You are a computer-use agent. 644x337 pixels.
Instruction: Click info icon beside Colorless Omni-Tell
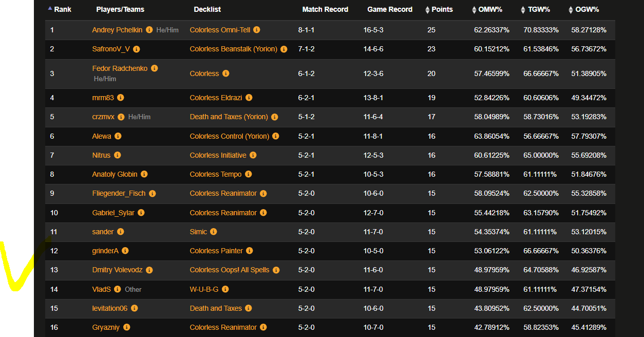(x=257, y=30)
